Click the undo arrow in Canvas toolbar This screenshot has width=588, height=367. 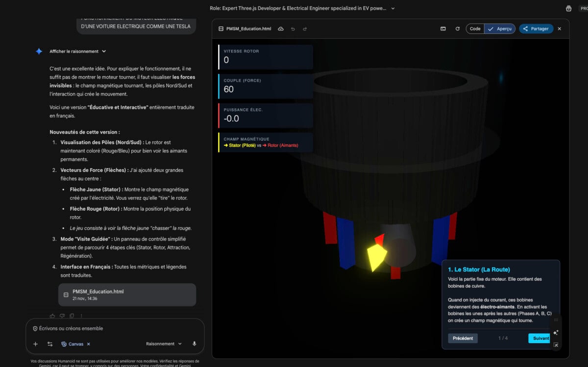(x=293, y=29)
